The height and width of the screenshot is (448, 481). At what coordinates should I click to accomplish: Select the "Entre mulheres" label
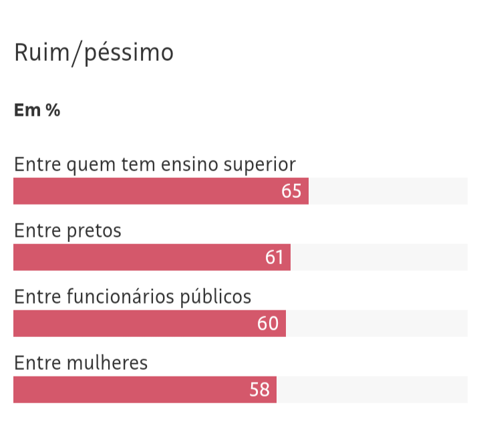click(80, 363)
